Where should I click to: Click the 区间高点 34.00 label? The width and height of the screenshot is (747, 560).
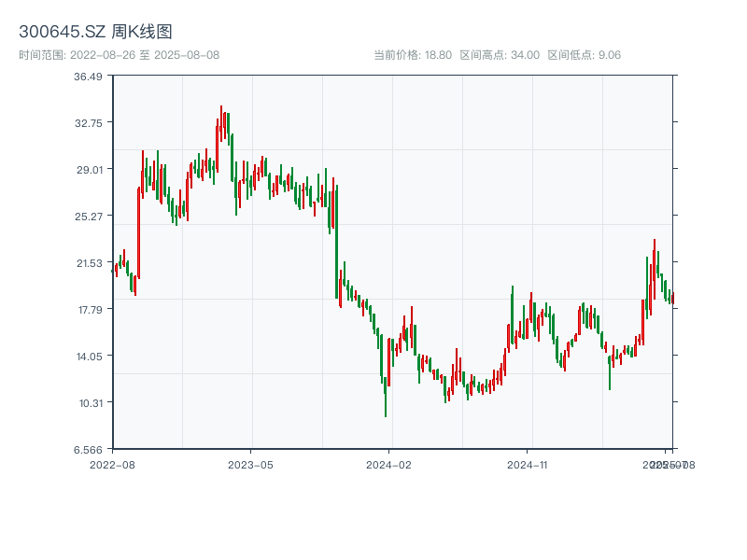point(500,55)
